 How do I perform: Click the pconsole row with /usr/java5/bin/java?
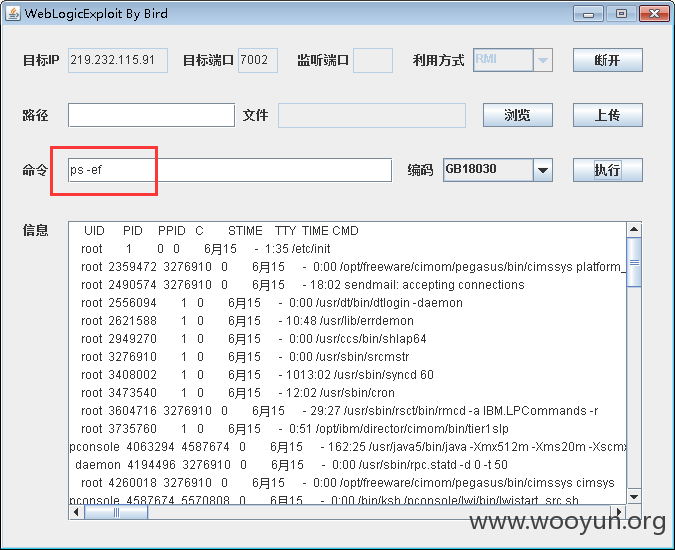click(348, 447)
